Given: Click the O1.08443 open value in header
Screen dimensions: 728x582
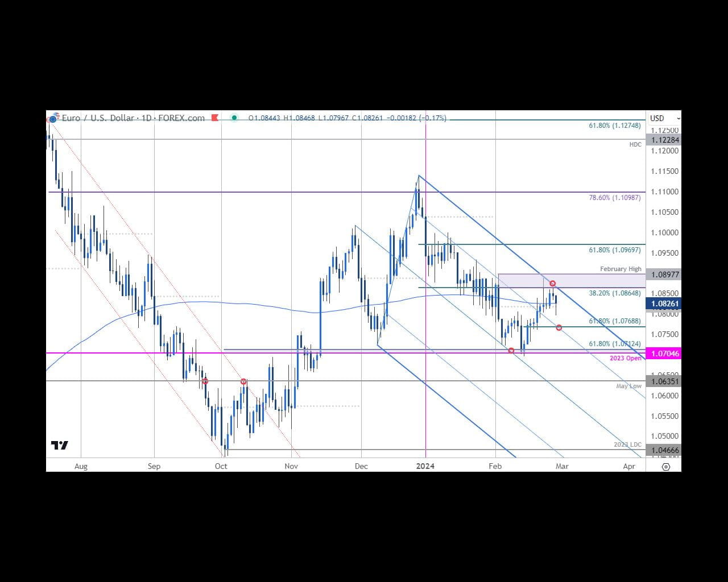Looking at the screenshot, I should point(264,118).
